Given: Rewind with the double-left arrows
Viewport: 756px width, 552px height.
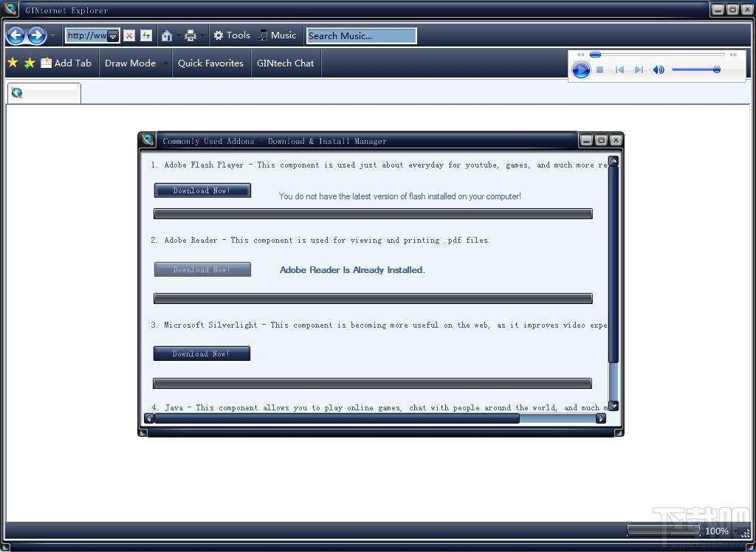Looking at the screenshot, I should (580, 55).
